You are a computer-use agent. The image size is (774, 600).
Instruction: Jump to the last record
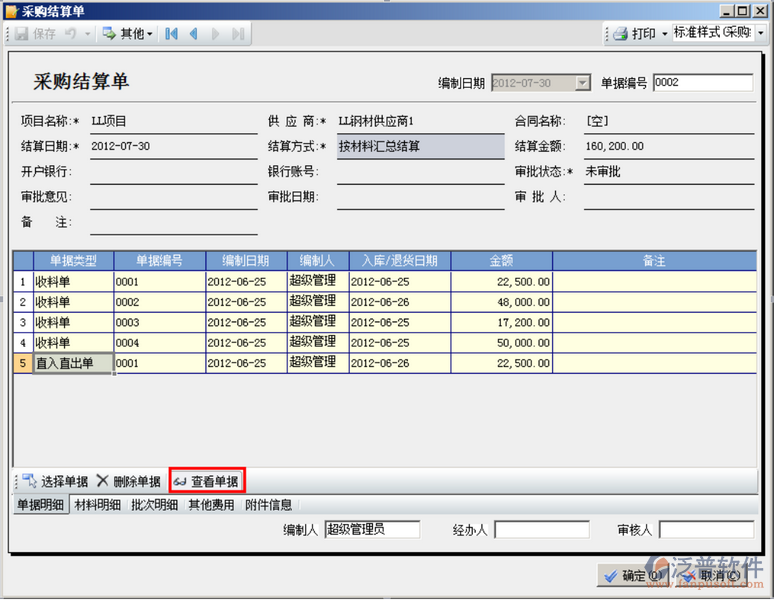[x=238, y=33]
